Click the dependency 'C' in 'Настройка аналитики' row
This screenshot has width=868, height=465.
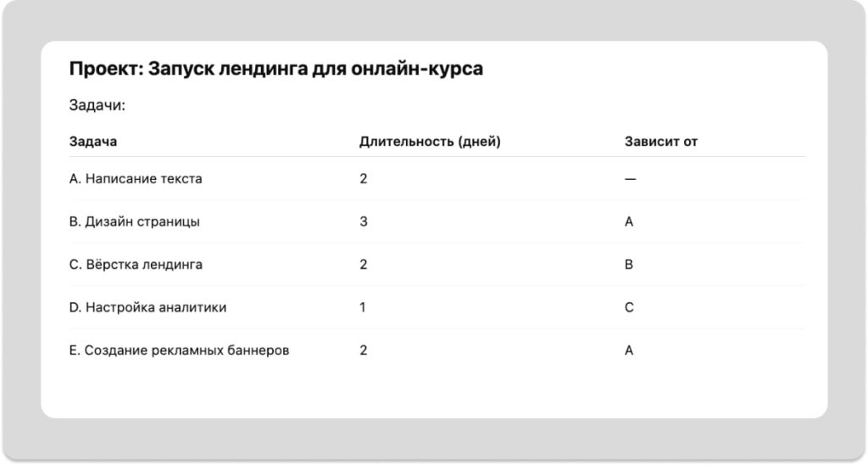(x=629, y=307)
